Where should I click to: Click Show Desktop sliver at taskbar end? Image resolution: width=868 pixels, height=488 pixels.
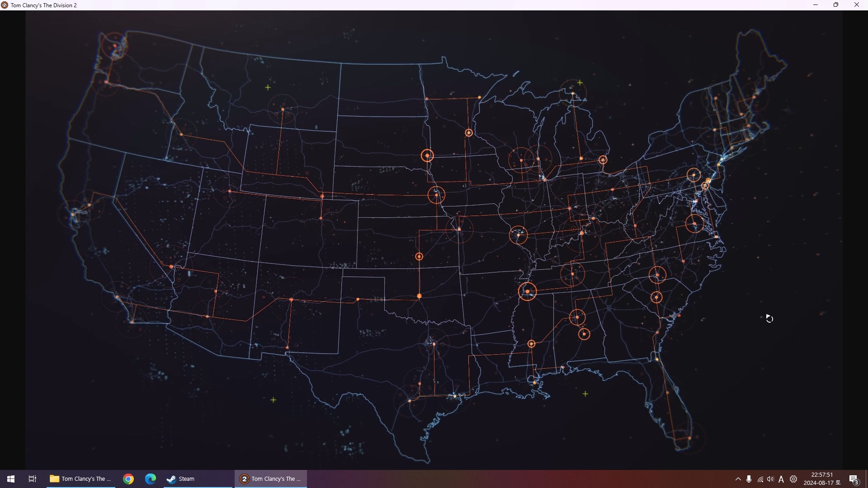[x=866, y=479]
